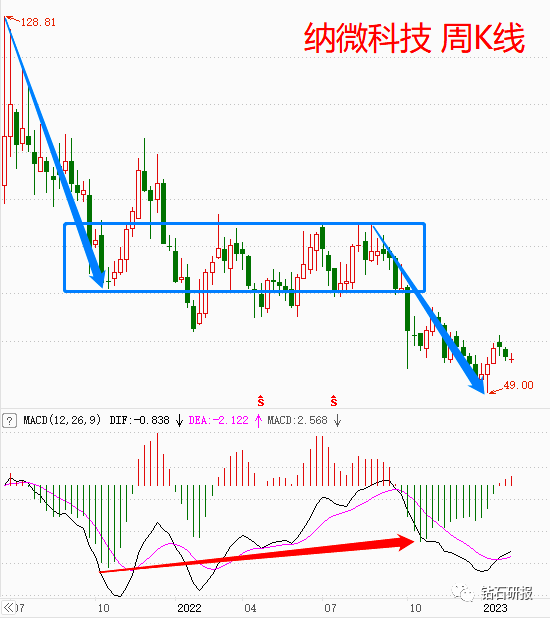This screenshot has height=618, width=550.
Task: Click the double-left chevron scroll button
Action: (x=8, y=607)
